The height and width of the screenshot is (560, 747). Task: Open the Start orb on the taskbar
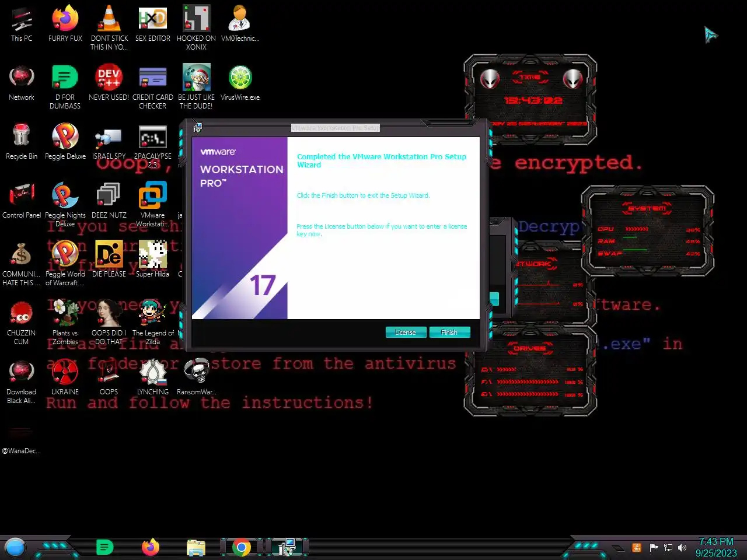pyautogui.click(x=15, y=547)
